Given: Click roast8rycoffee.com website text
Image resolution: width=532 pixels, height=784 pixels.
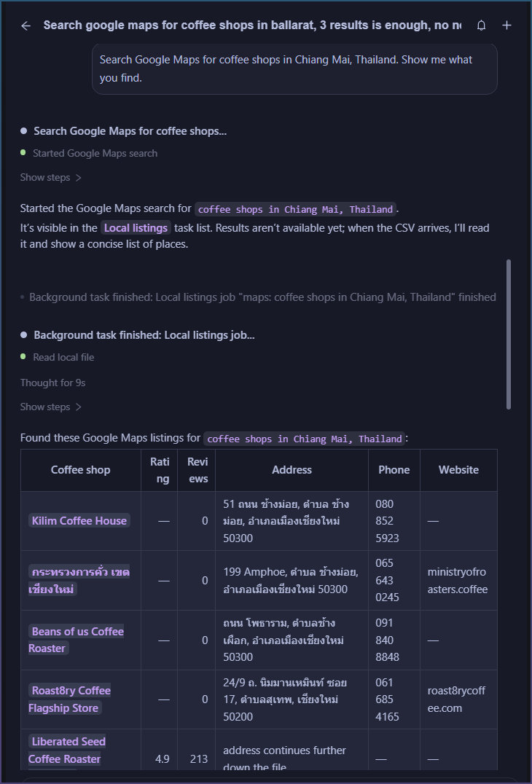Looking at the screenshot, I should [x=456, y=699].
